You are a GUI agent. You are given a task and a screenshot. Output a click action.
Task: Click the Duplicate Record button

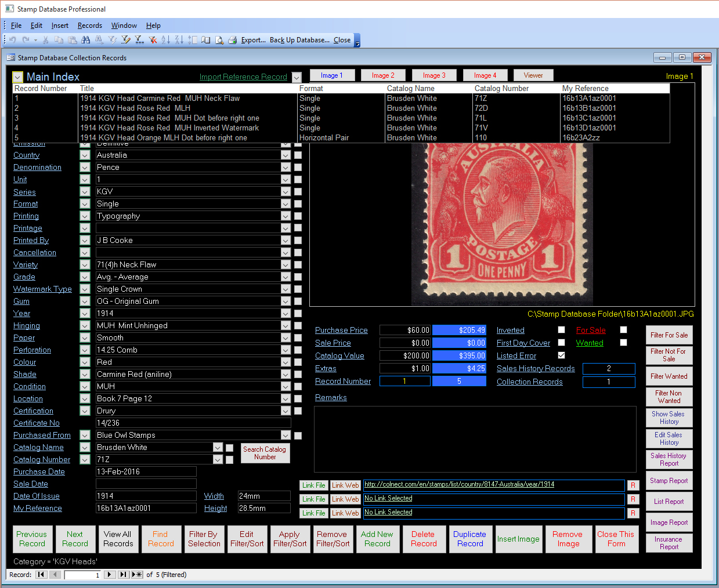tap(470, 539)
